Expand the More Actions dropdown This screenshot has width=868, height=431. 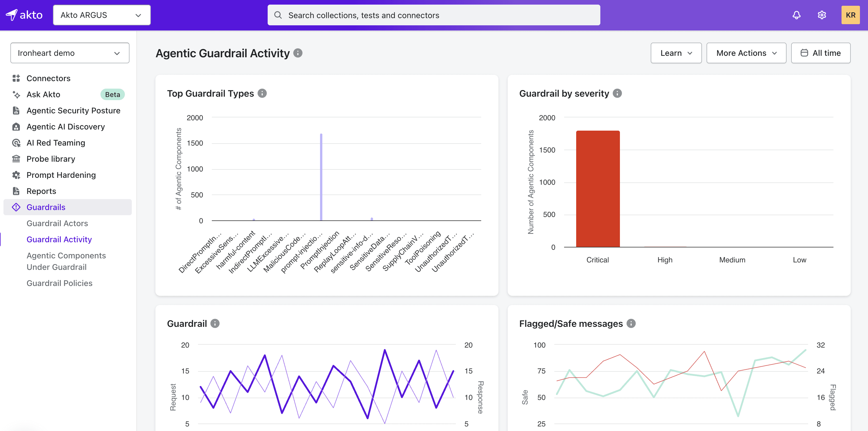[x=746, y=53]
